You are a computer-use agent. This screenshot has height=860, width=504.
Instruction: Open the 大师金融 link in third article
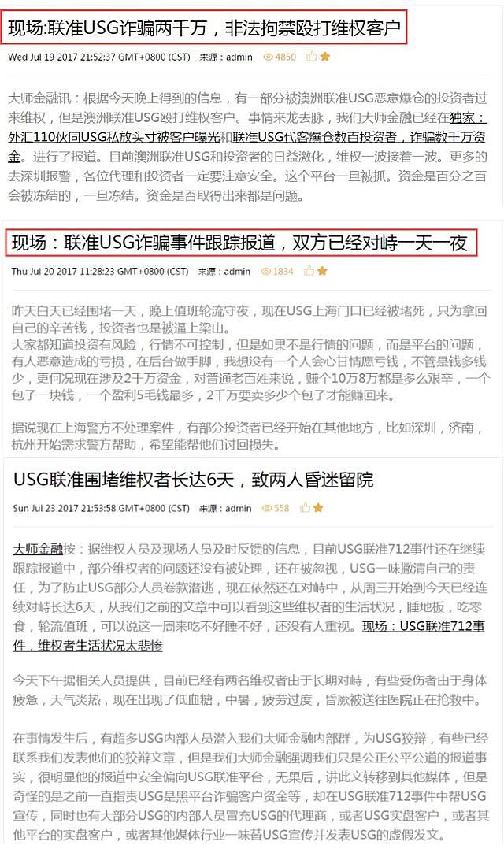click(x=38, y=548)
